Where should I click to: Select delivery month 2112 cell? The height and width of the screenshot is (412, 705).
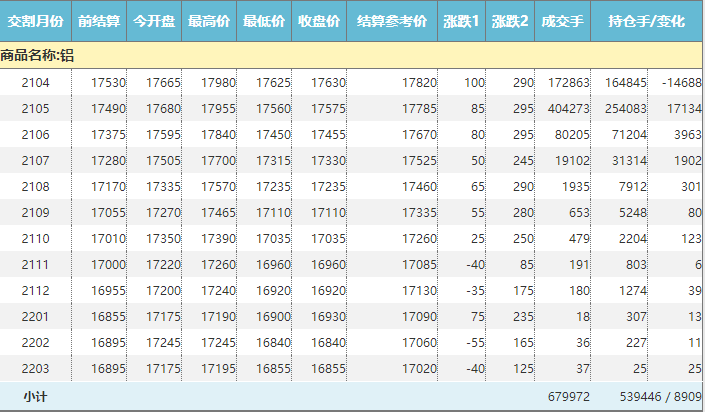click(x=35, y=290)
